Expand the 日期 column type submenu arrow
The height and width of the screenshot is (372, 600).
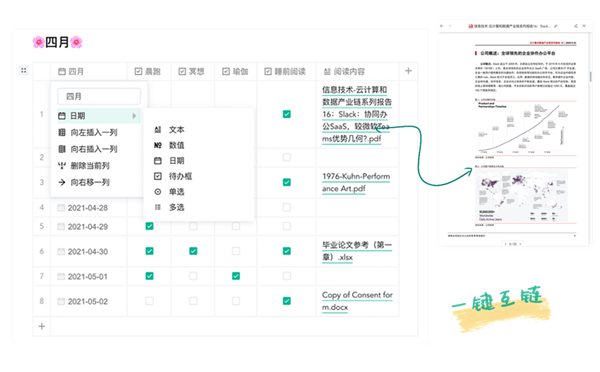tap(134, 116)
